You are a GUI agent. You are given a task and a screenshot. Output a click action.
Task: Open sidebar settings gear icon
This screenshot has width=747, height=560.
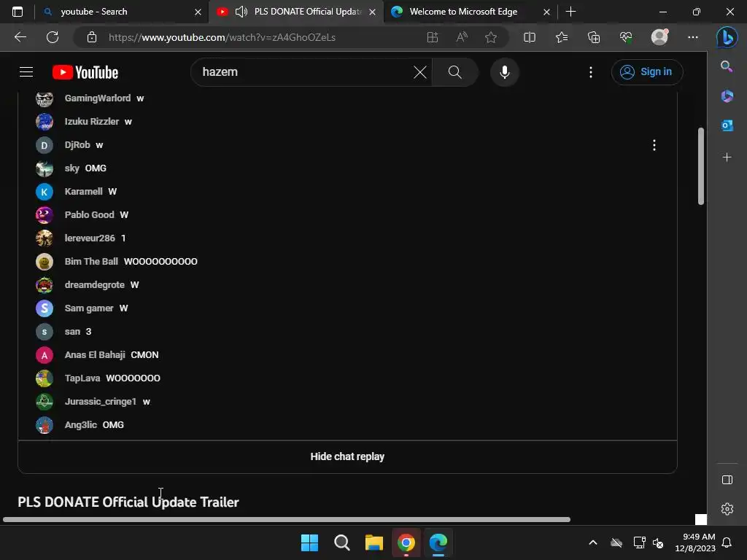click(727, 509)
